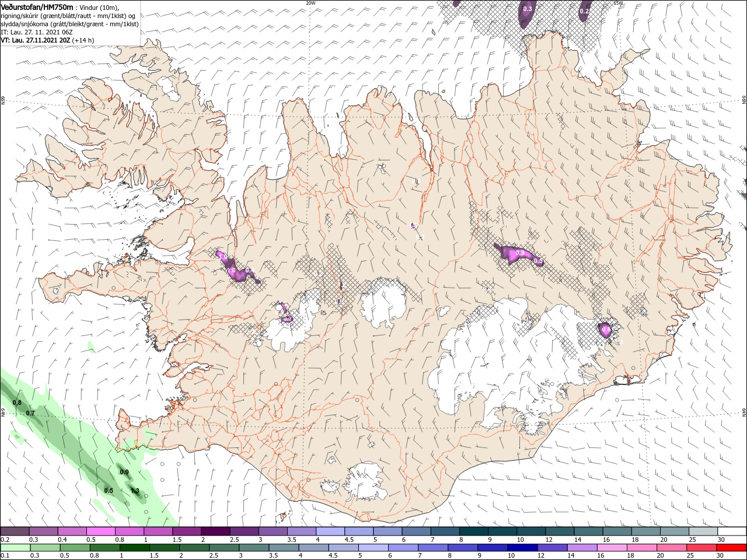This screenshot has width=747, height=560.
Task: Click the 0.9 value in green rain band
Action: point(124,472)
